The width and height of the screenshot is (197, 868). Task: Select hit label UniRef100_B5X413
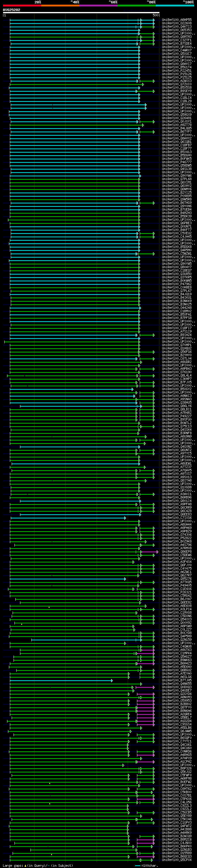tap(177, 152)
